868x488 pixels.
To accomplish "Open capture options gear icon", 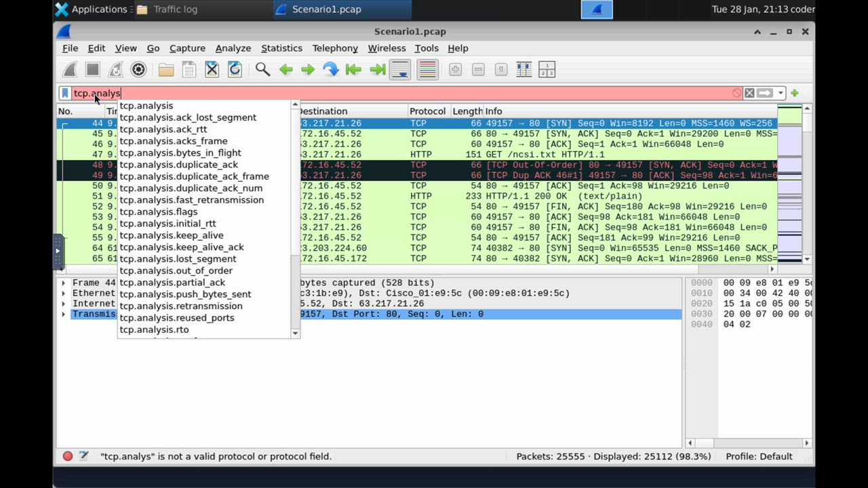I will [x=138, y=69].
